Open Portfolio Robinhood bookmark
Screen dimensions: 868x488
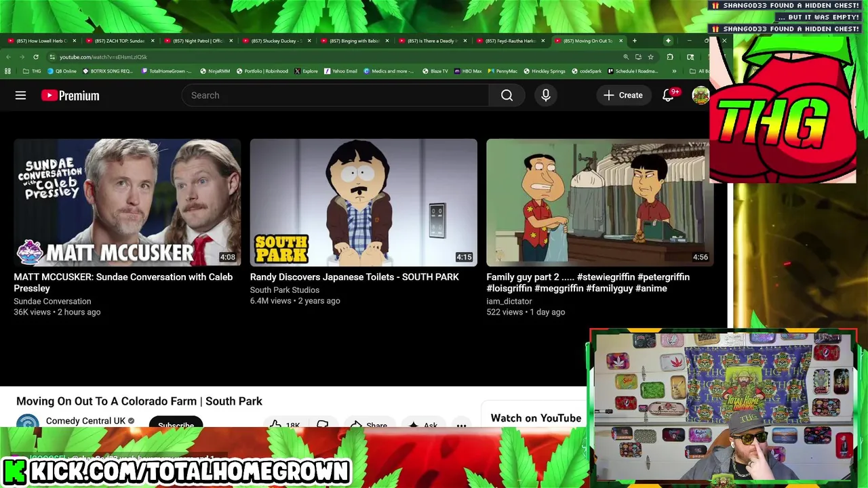(x=262, y=71)
